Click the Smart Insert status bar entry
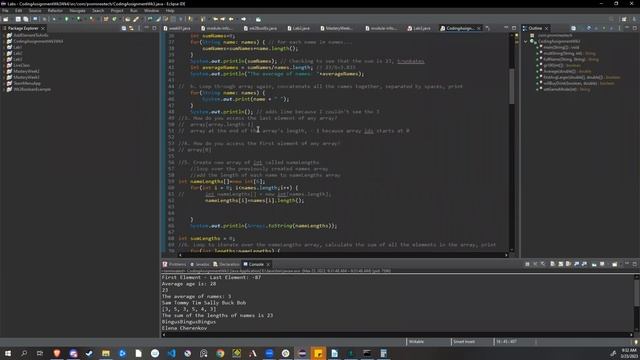The height and width of the screenshot is (360, 640). tap(464, 342)
